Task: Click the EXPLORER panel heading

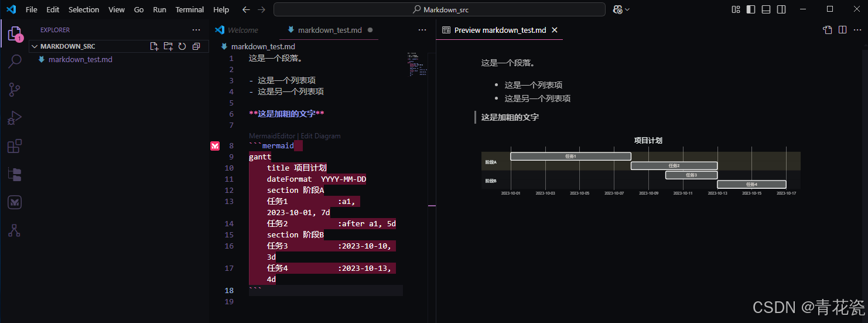Action: (55, 30)
